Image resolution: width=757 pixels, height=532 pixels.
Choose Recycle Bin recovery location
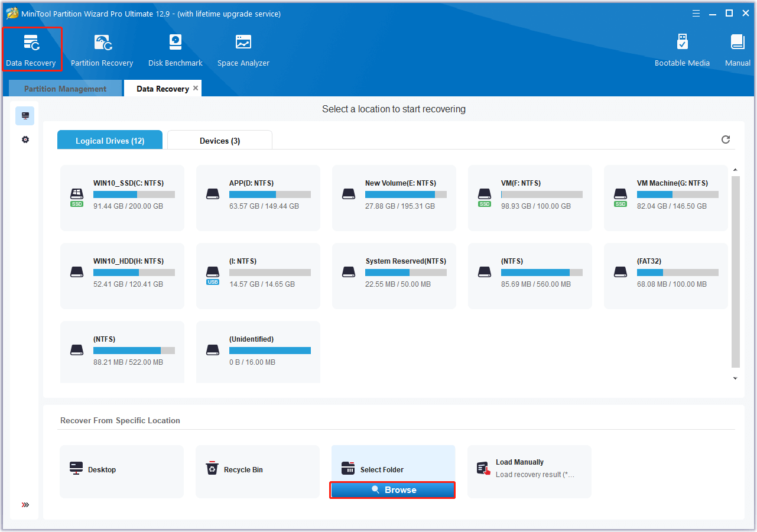258,472
